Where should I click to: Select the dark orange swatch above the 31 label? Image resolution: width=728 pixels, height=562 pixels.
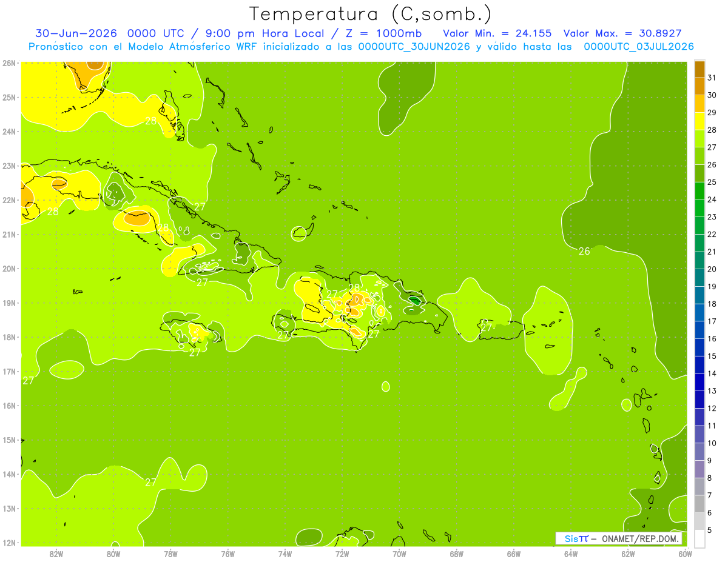(x=699, y=69)
